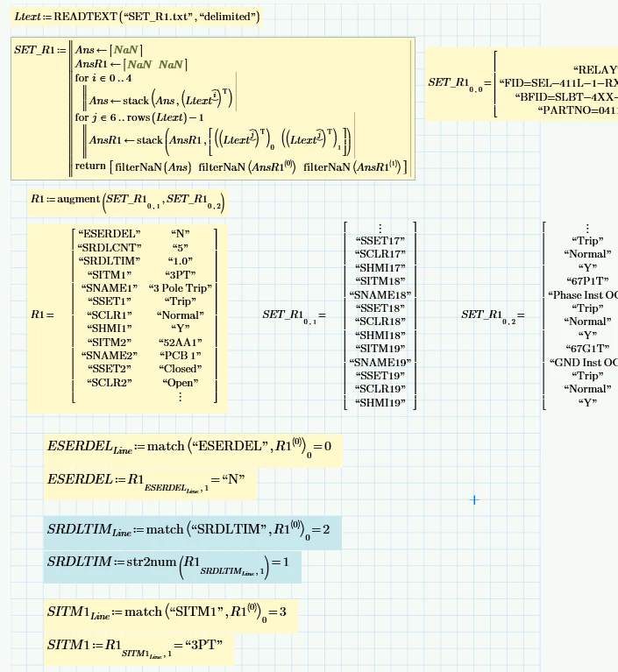The height and width of the screenshot is (672, 618).
Task: Click the "67P1T" entry in right vector
Action: click(x=587, y=281)
